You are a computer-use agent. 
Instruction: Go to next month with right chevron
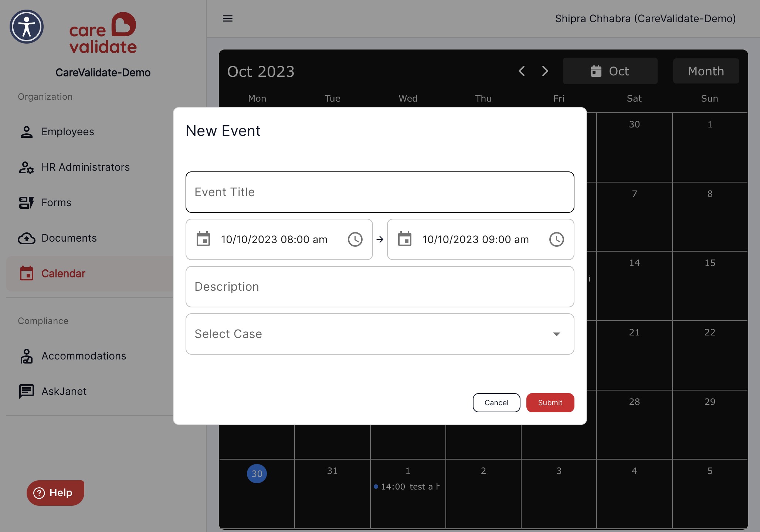[545, 71]
